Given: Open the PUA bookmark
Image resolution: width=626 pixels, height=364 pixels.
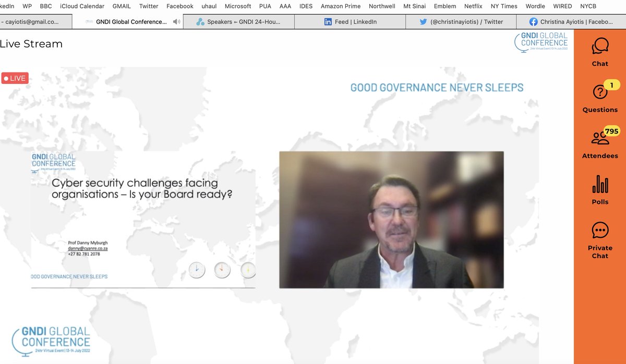Looking at the screenshot, I should click(265, 6).
